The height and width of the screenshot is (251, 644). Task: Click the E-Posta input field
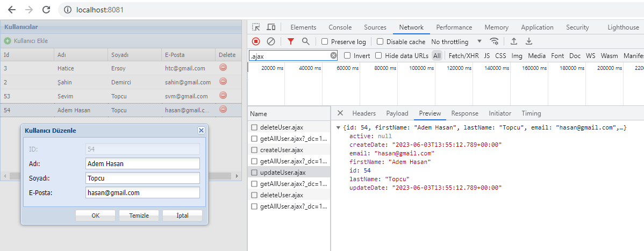click(142, 192)
